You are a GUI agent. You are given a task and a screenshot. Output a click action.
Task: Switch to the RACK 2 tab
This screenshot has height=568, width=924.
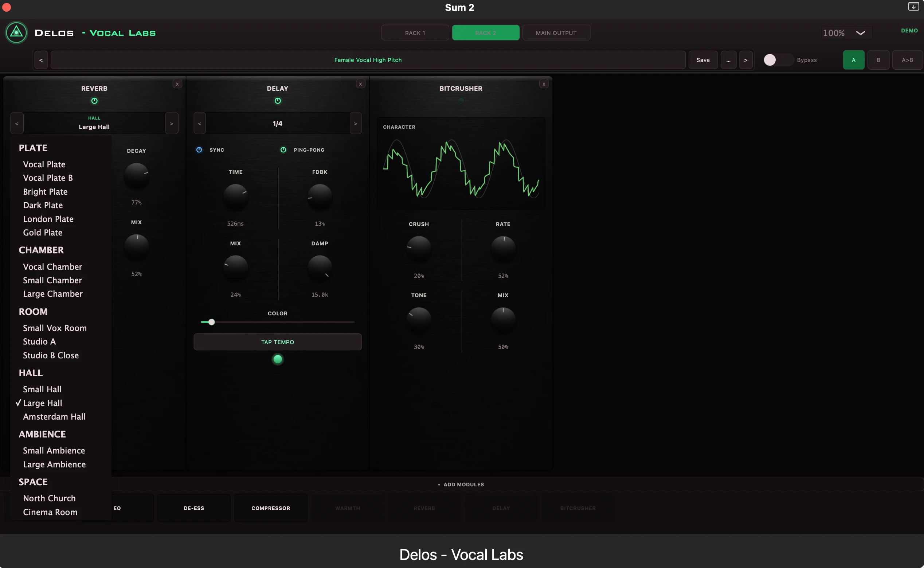(485, 33)
